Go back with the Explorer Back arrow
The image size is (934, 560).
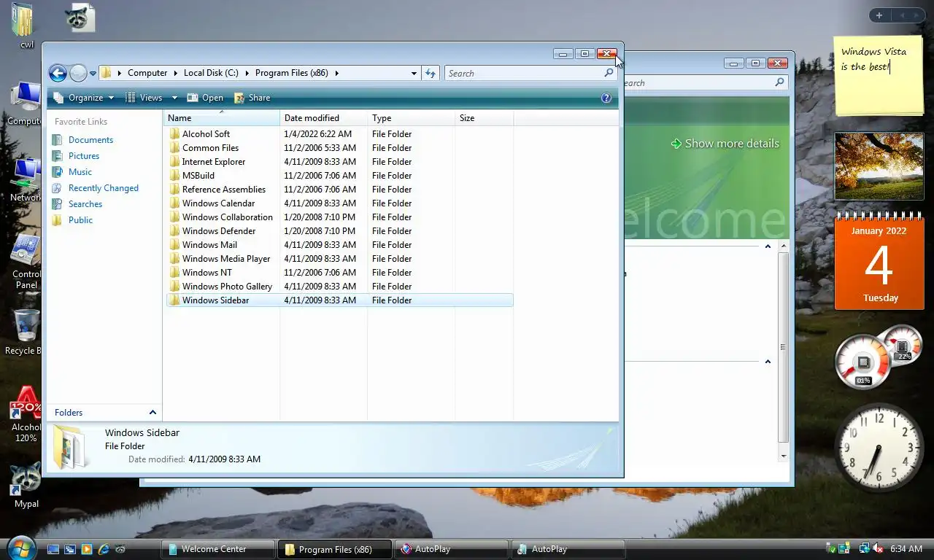click(58, 73)
